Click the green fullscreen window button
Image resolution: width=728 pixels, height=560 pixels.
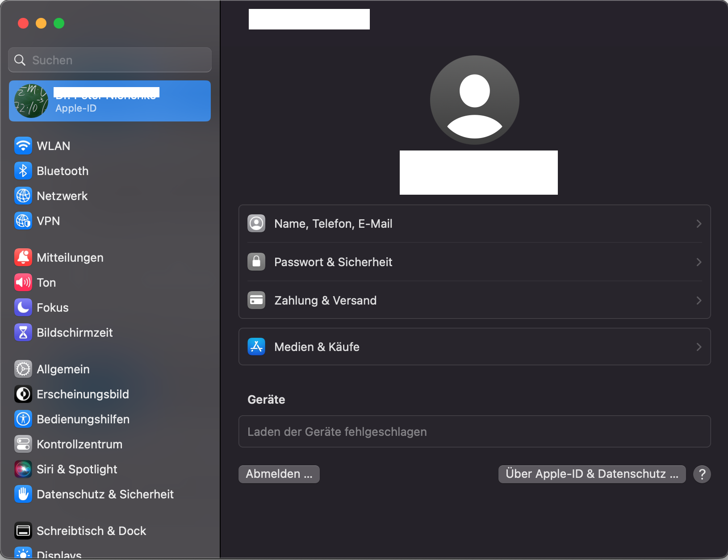[59, 23]
